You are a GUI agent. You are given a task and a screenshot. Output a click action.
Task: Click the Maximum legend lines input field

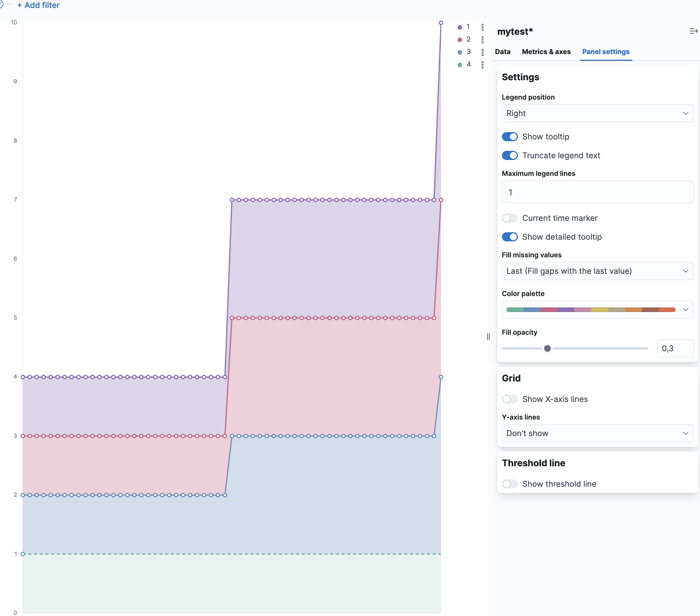coord(597,192)
